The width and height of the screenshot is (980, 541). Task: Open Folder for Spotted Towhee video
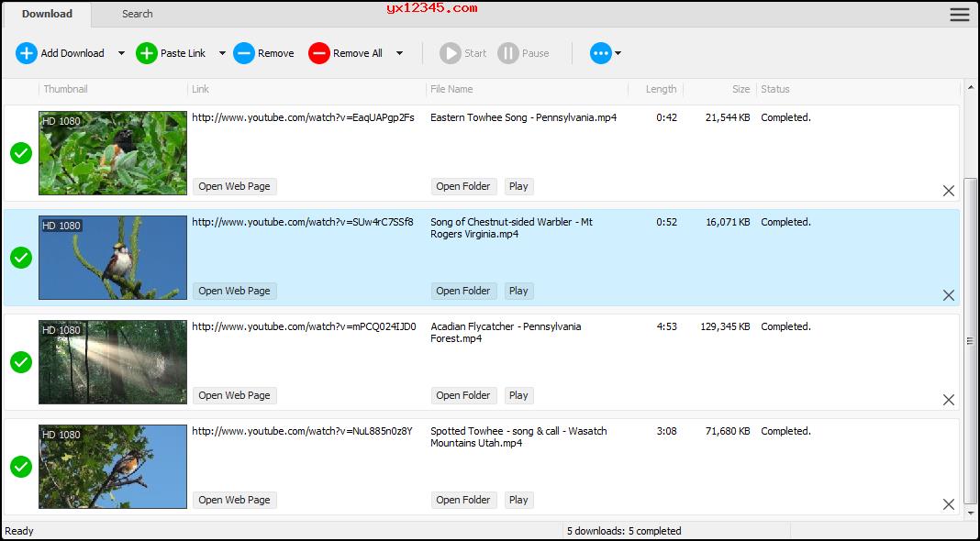click(463, 499)
